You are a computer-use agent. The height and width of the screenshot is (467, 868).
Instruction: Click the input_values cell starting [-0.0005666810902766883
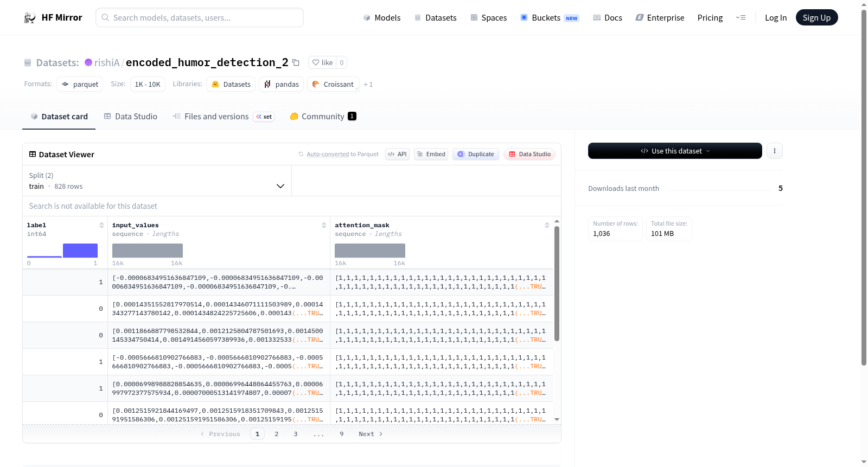click(x=219, y=362)
